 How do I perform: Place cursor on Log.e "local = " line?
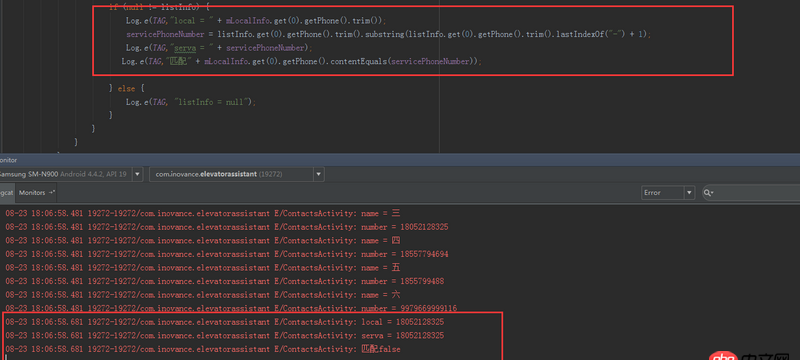coord(256,21)
